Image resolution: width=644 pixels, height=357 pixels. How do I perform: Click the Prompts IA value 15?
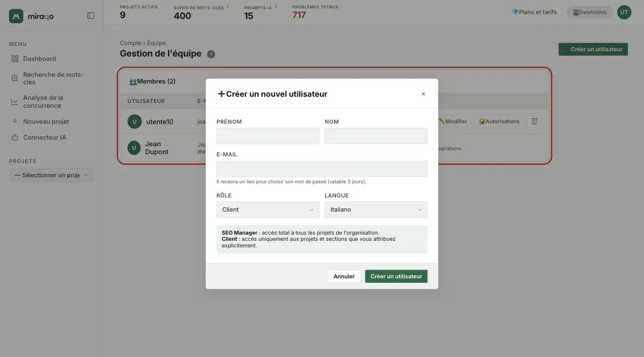(x=249, y=16)
